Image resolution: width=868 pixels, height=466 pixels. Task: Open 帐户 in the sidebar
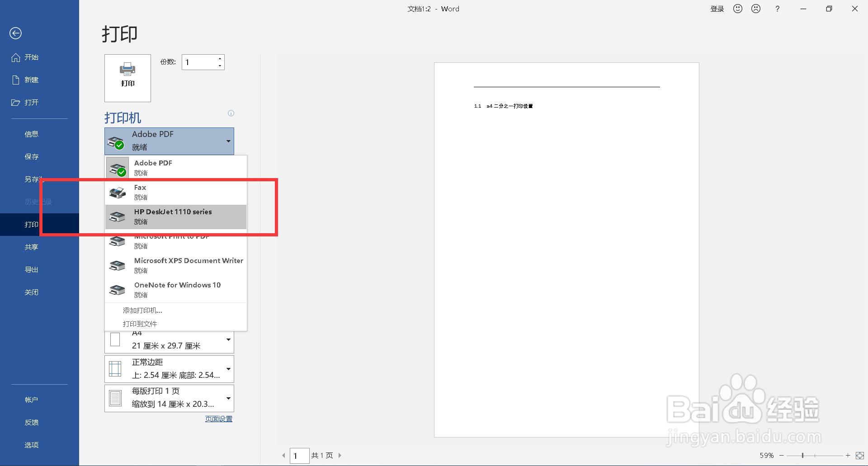pyautogui.click(x=32, y=400)
